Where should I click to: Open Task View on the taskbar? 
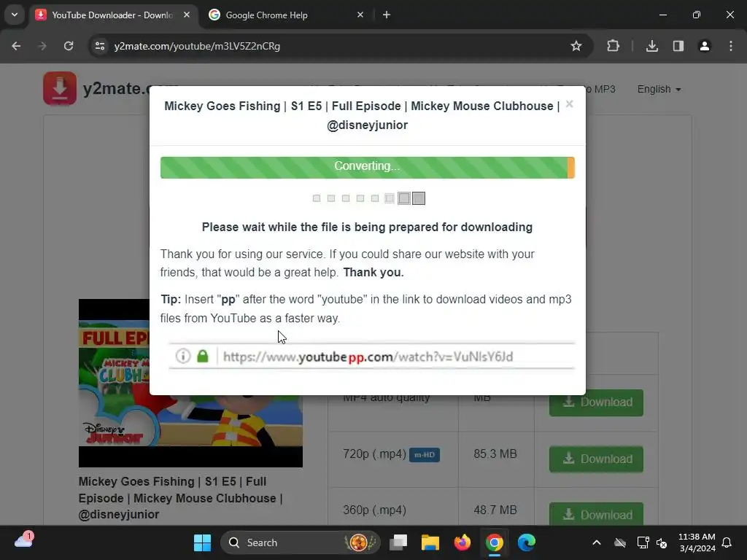398,542
